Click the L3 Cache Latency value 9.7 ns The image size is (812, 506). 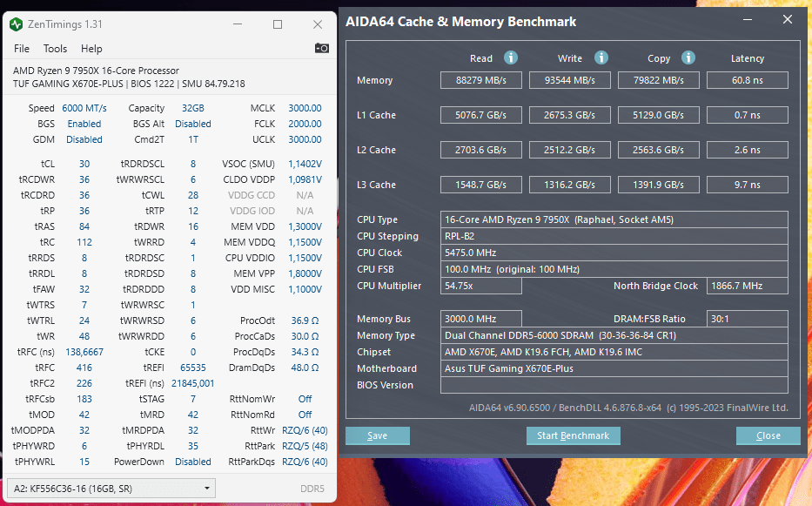pyautogui.click(x=748, y=185)
